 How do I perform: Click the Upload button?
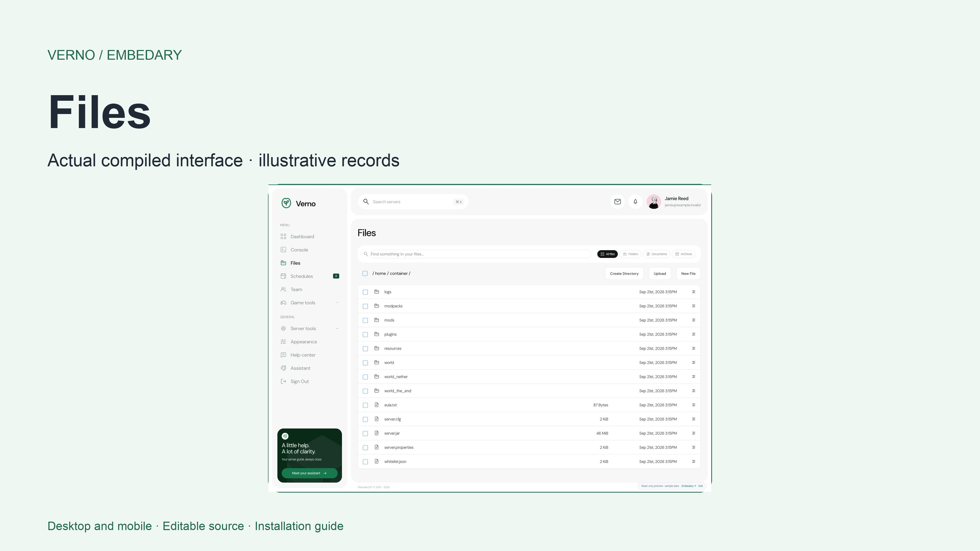(660, 273)
